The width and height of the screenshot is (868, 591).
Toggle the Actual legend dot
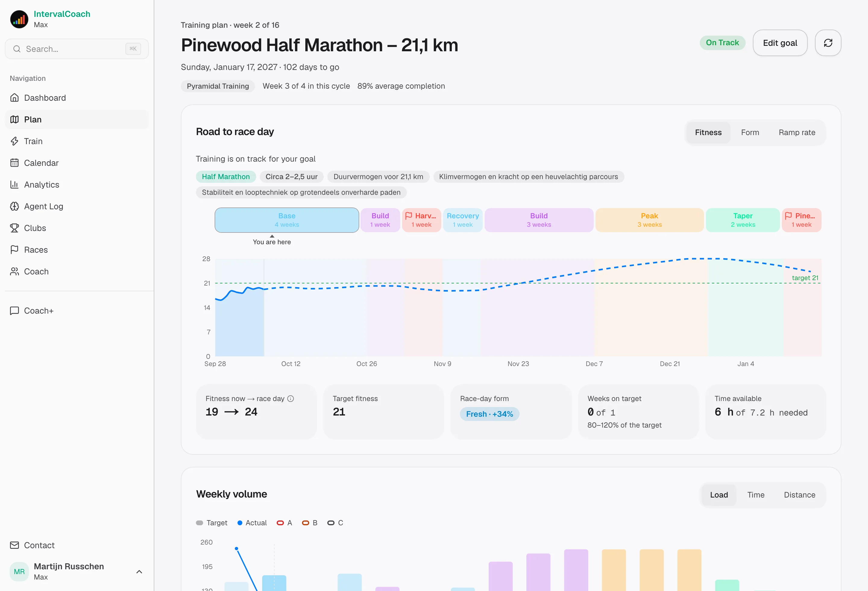click(x=240, y=523)
